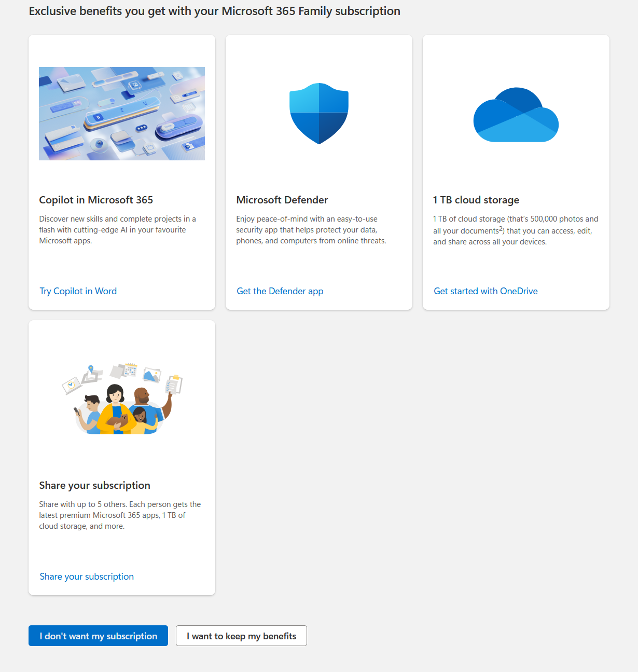This screenshot has height=672, width=638.
Task: Click the Microsoft Defender shield icon
Action: [319, 113]
